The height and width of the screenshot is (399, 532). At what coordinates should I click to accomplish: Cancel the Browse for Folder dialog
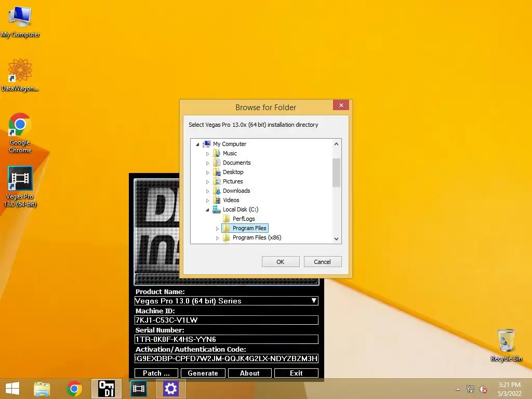click(322, 262)
